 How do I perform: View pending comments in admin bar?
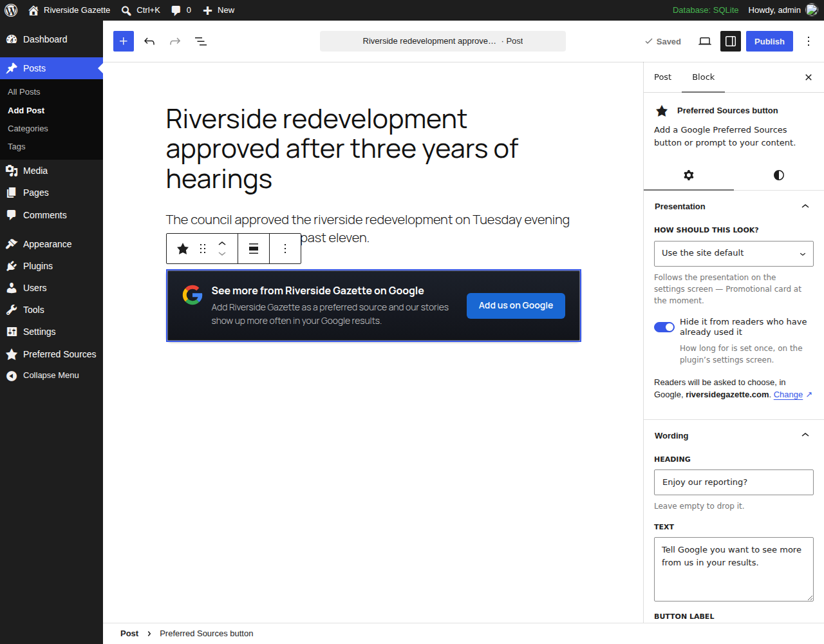pos(181,10)
